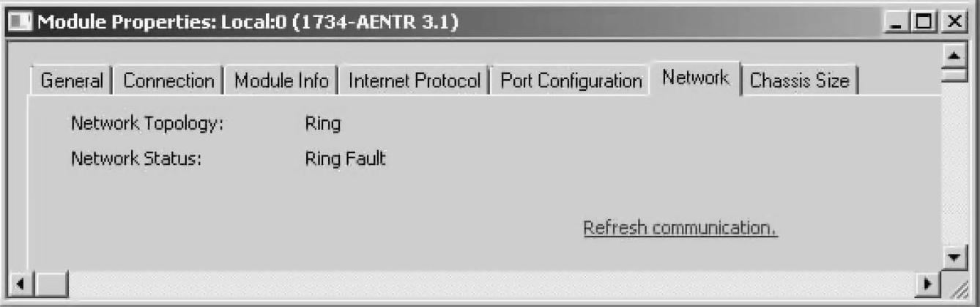Click the horizontal scrollbar left arrow
The width and height of the screenshot is (980, 307).
(x=21, y=283)
